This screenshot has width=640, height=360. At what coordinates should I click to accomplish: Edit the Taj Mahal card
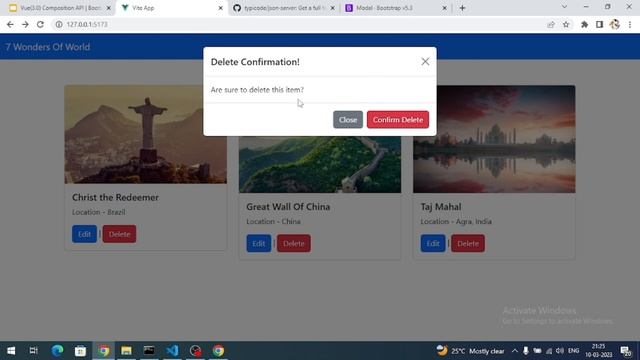click(433, 243)
